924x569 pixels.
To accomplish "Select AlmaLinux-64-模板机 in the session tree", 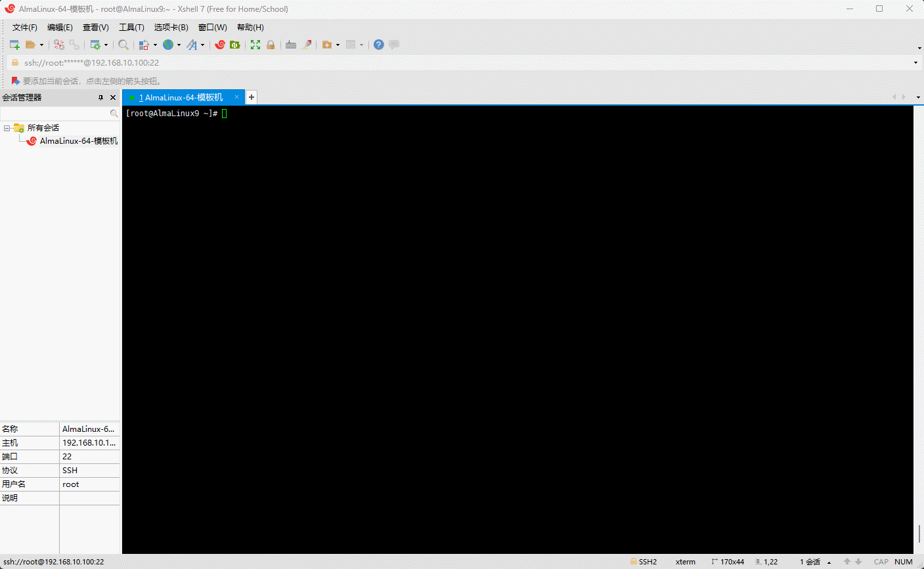I will (78, 141).
